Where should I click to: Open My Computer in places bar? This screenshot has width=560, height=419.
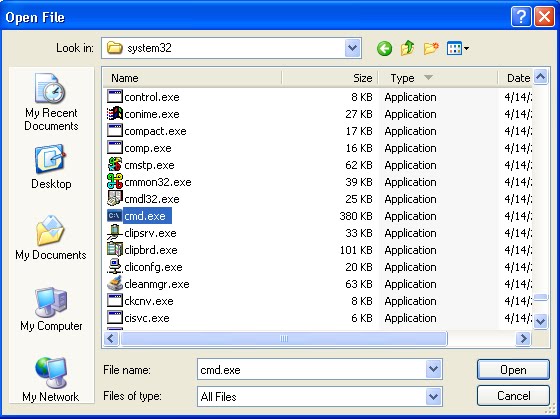tap(51, 309)
